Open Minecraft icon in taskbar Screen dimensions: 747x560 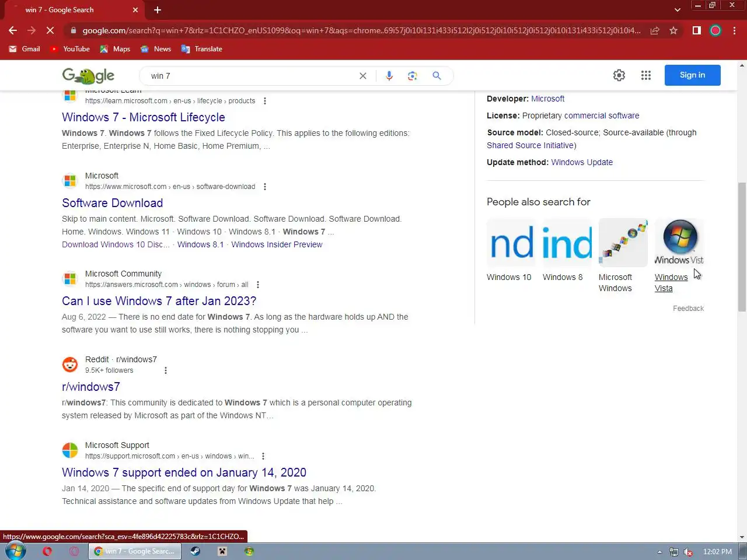tap(222, 551)
